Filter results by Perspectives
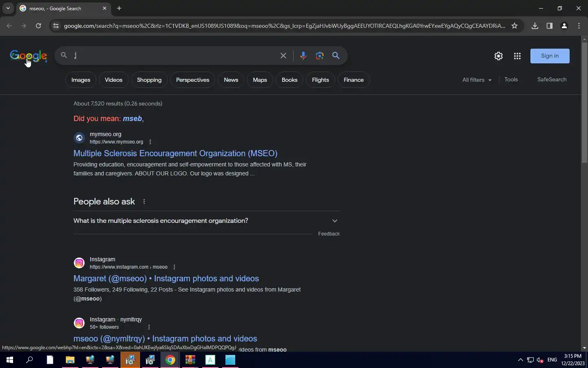The image size is (588, 368). point(193,80)
